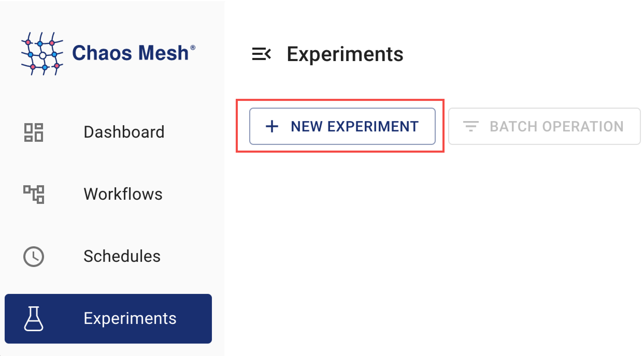Click the Chaos Mesh wordmark text

130,53
